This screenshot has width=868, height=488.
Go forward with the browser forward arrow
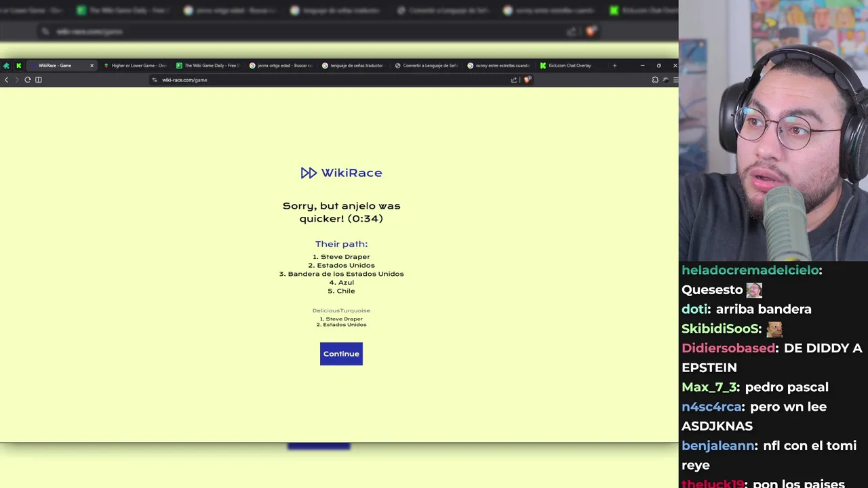(17, 80)
